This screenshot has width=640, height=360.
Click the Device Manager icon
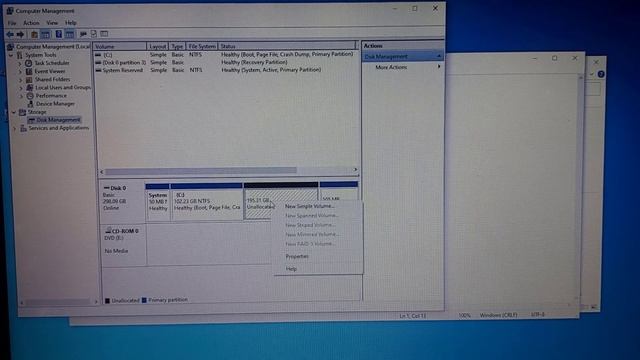click(30, 104)
